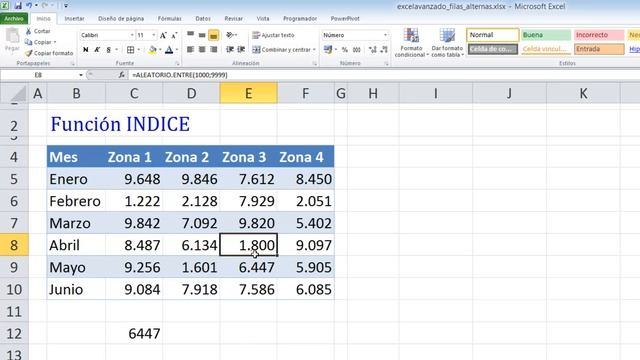
Task: Open the PowerPivot tab
Action: coord(345,18)
